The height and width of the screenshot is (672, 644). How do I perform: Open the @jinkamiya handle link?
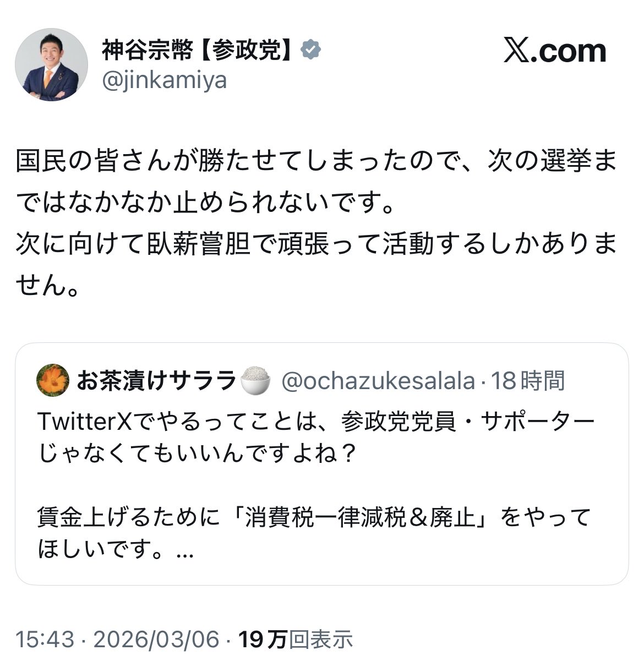(x=164, y=81)
